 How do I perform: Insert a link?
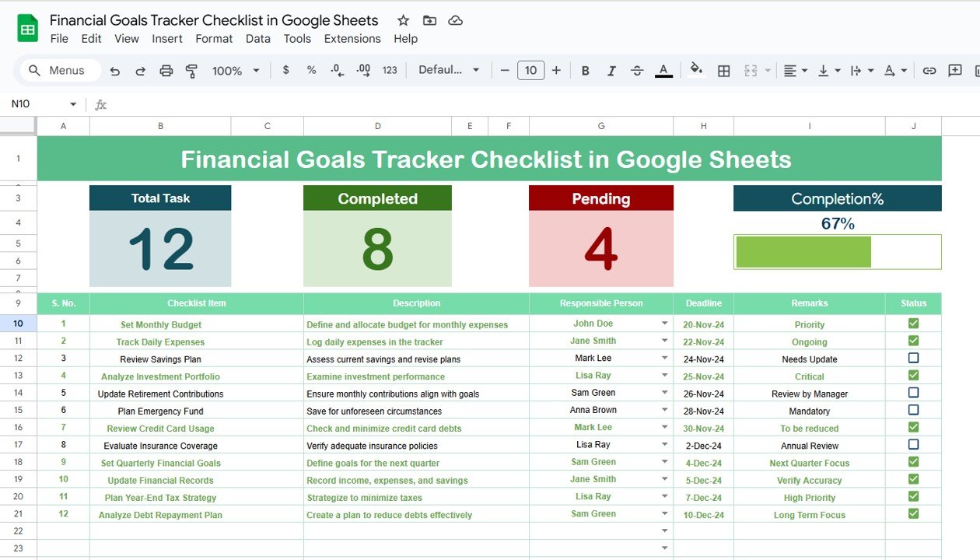929,71
